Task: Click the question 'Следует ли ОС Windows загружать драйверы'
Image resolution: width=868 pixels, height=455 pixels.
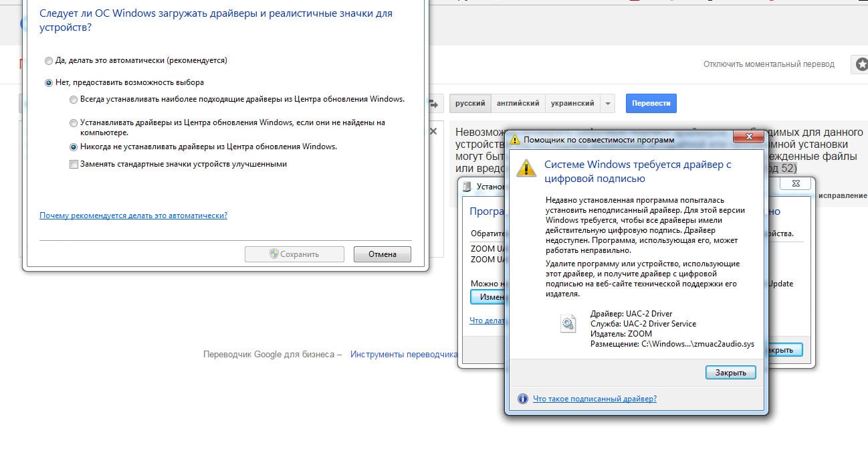Action: point(216,21)
